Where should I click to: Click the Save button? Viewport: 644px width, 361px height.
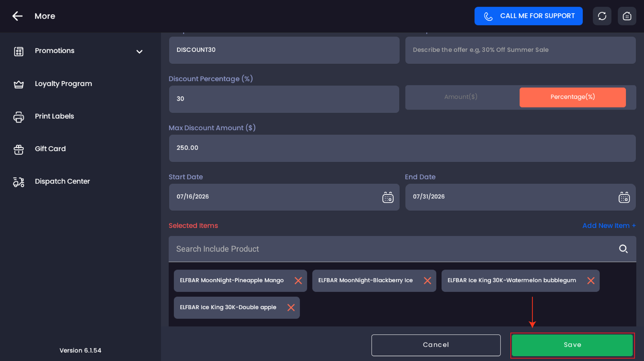click(x=572, y=345)
